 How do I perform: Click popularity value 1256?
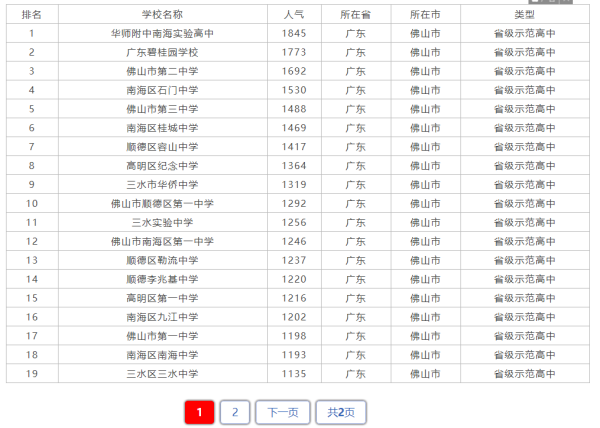(x=294, y=223)
